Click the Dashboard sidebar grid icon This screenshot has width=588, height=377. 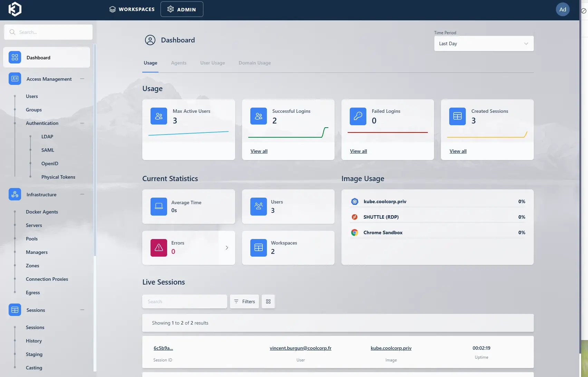point(15,58)
